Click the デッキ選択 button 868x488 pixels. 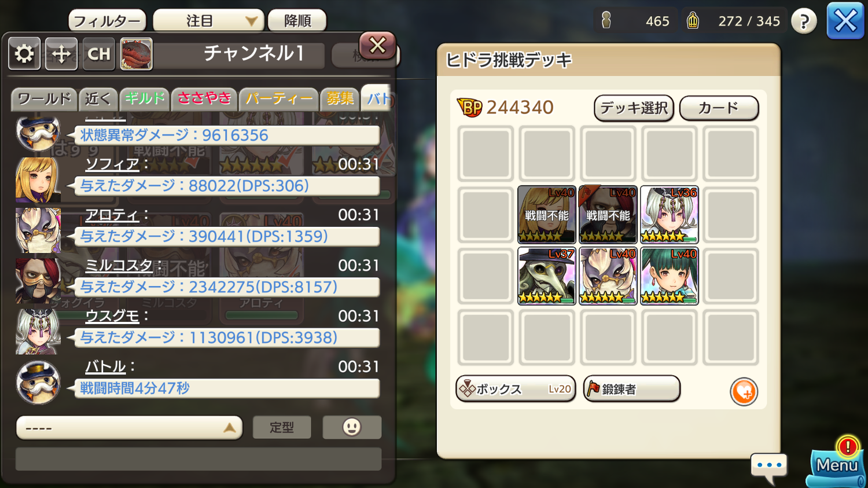[x=634, y=108]
